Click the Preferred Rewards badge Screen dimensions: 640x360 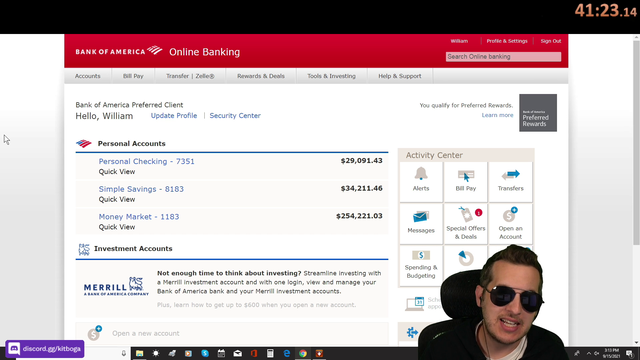(538, 113)
